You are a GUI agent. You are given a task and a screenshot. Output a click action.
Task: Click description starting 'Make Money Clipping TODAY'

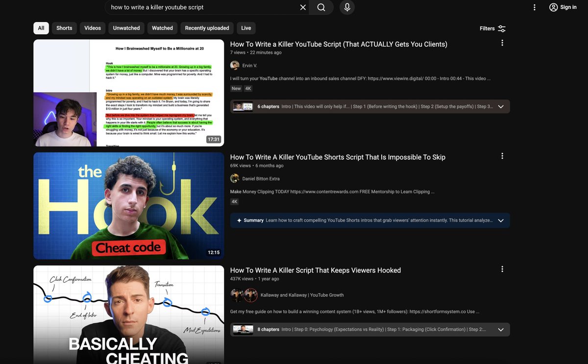pos(332,192)
